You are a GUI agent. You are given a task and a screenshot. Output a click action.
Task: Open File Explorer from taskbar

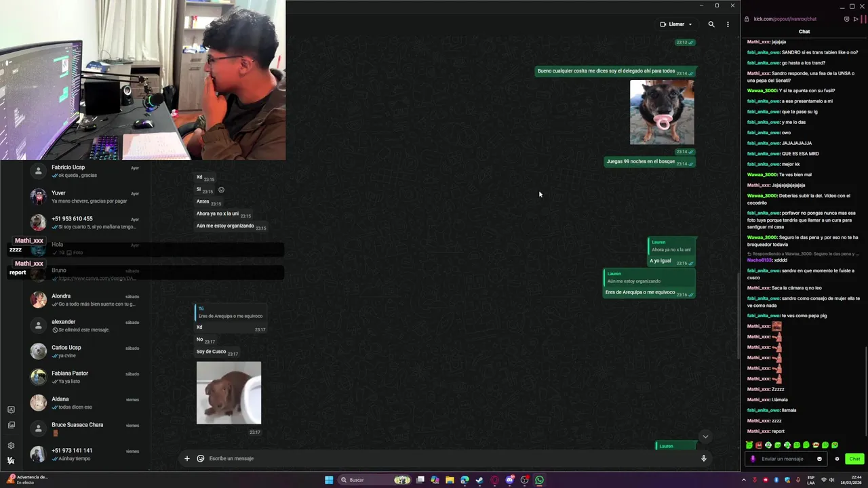tap(450, 480)
